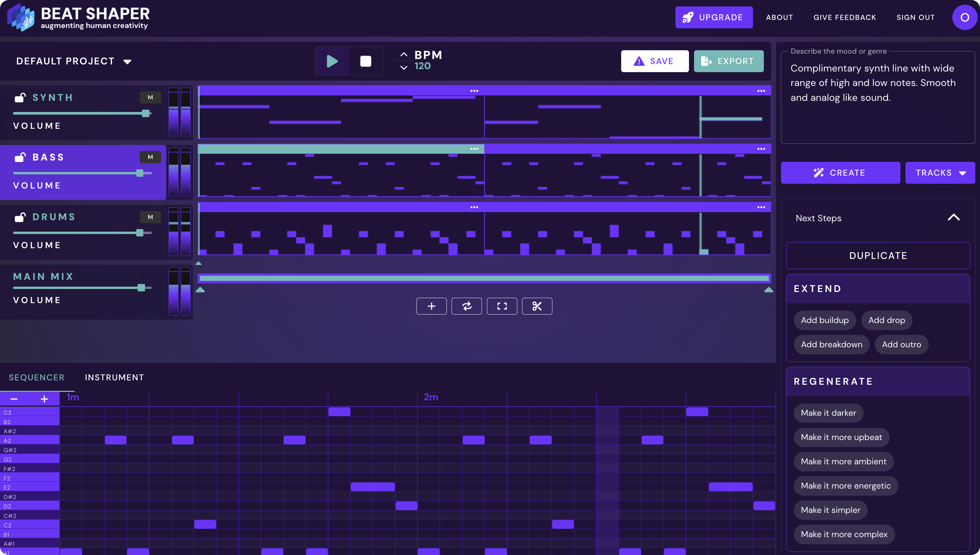Choose Make it more ambient
The width and height of the screenshot is (980, 555).
(843, 462)
